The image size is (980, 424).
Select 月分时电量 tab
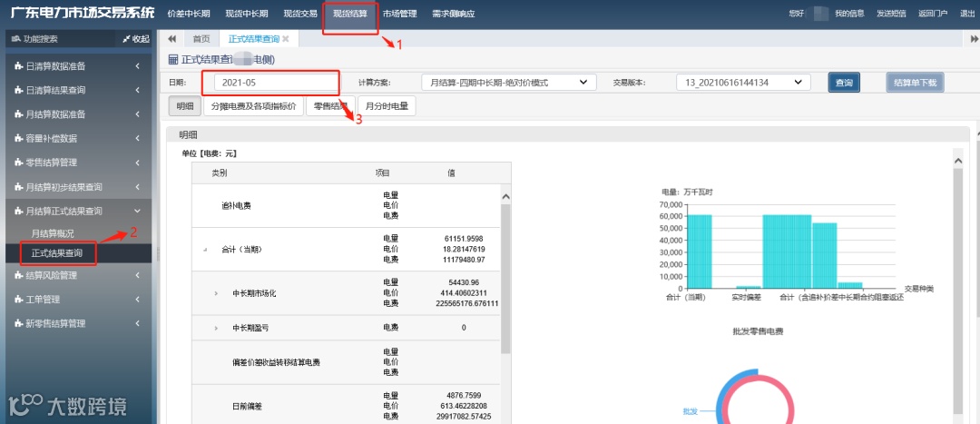coord(387,106)
